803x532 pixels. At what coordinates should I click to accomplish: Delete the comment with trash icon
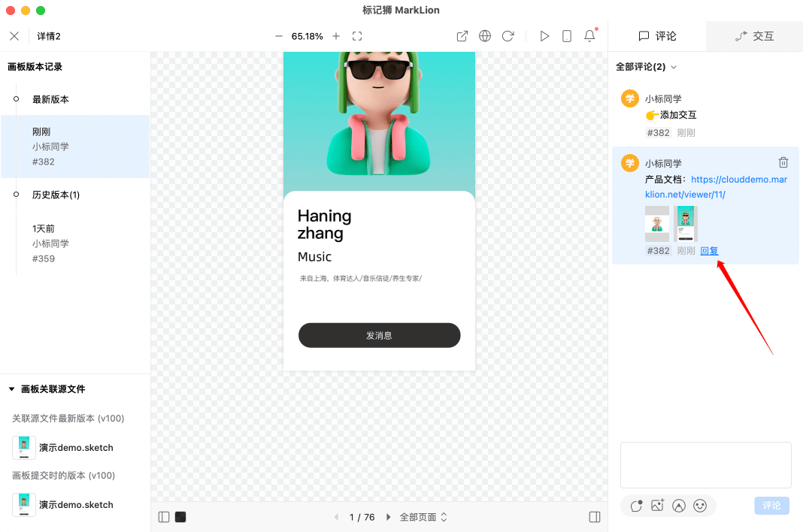click(783, 162)
